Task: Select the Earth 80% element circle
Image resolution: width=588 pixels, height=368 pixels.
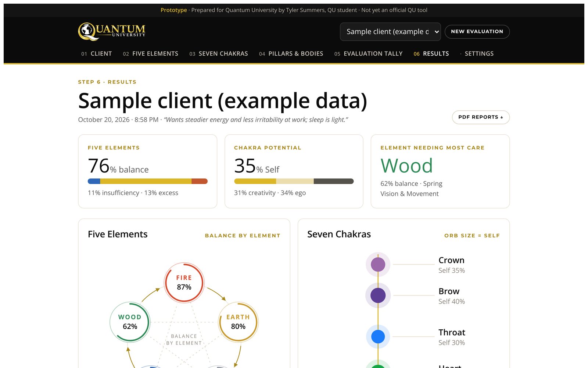Action: point(238,322)
